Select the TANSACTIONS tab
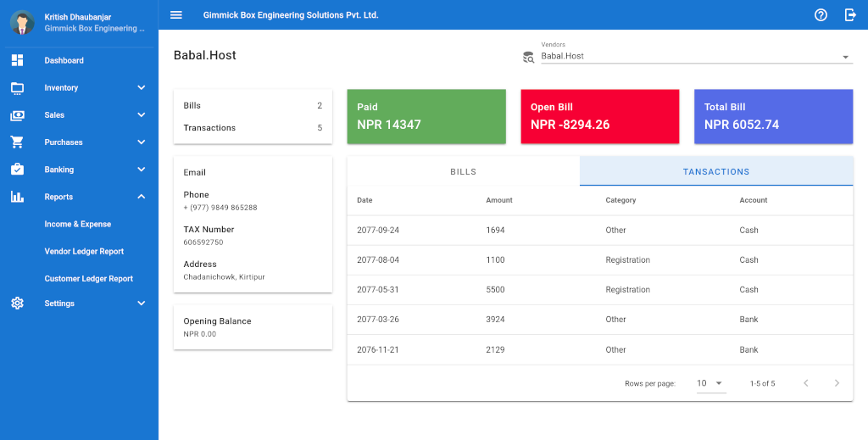Viewport: 868px width, 440px height. 715,171
